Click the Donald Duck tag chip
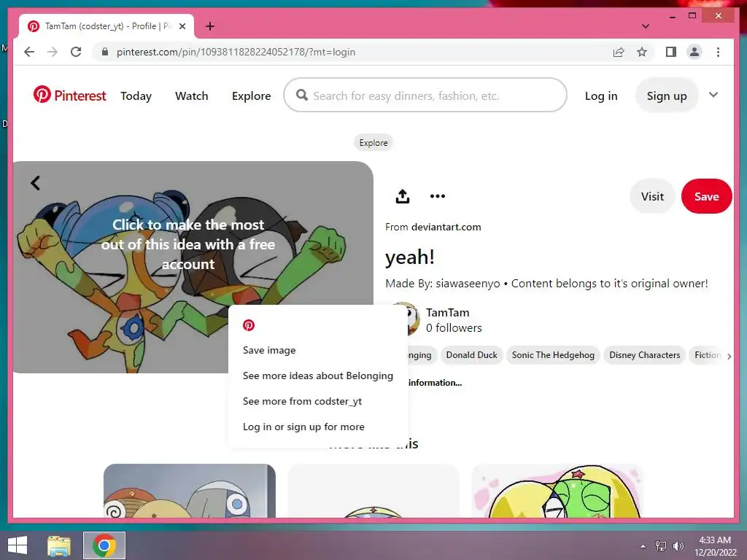 472,355
